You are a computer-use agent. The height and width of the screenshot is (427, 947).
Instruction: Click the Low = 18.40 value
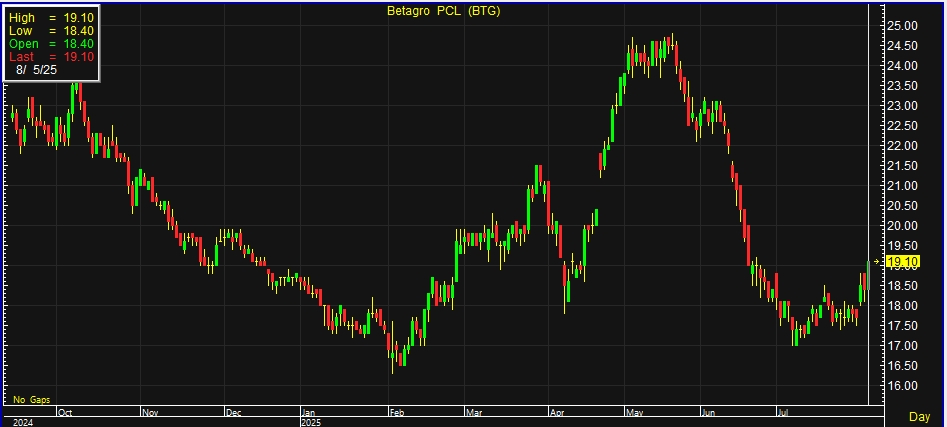pyautogui.click(x=51, y=31)
